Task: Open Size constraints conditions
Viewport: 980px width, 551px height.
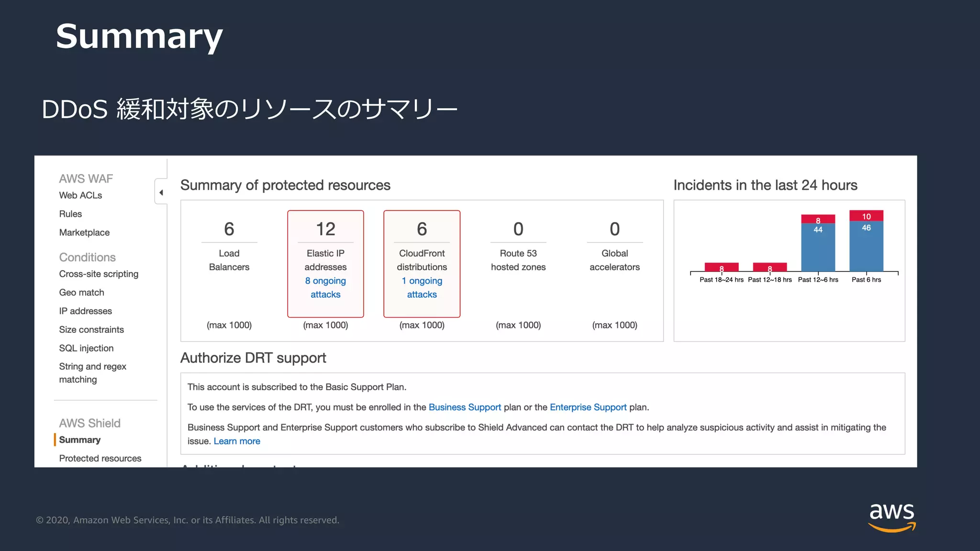Action: coord(91,330)
